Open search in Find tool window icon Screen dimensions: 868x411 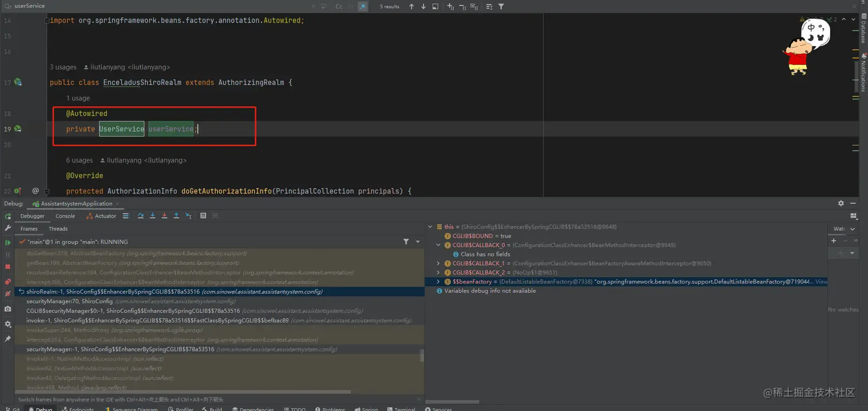pyautogui.click(x=435, y=6)
